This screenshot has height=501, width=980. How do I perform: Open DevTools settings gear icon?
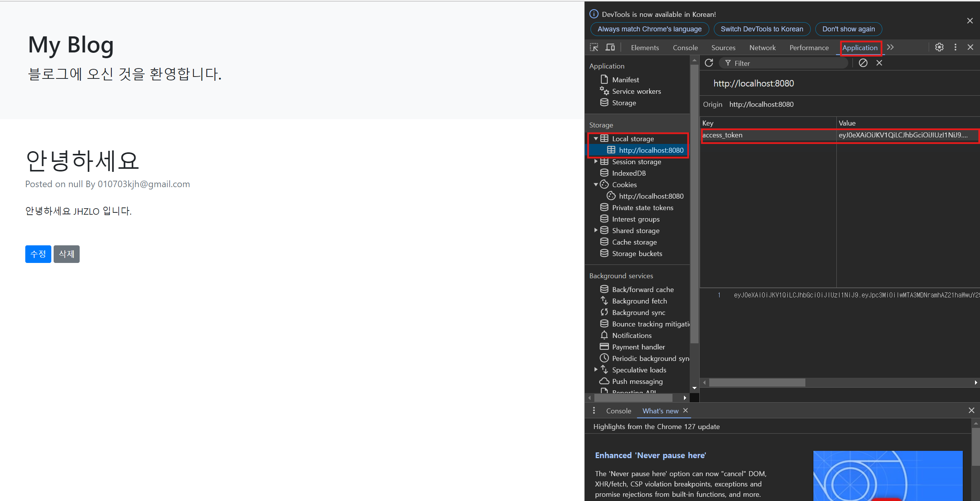point(939,47)
